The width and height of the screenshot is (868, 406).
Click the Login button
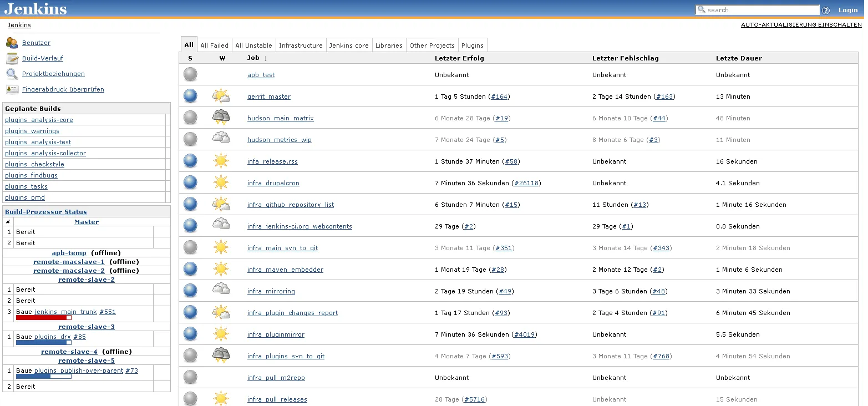tap(848, 9)
